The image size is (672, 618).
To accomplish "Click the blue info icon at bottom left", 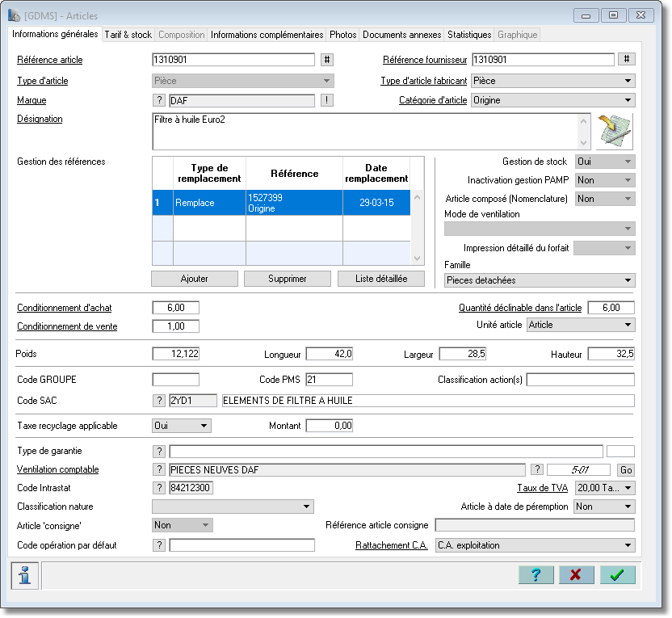I will click(25, 575).
